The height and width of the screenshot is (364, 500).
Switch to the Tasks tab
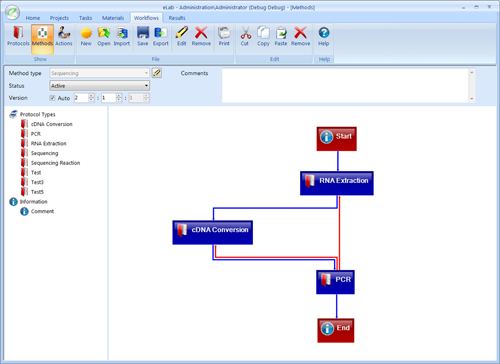click(x=85, y=18)
